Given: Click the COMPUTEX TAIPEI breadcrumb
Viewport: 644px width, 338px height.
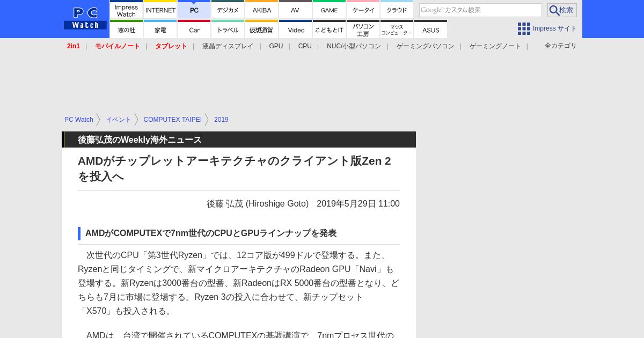Looking at the screenshot, I should pyautogui.click(x=172, y=120).
